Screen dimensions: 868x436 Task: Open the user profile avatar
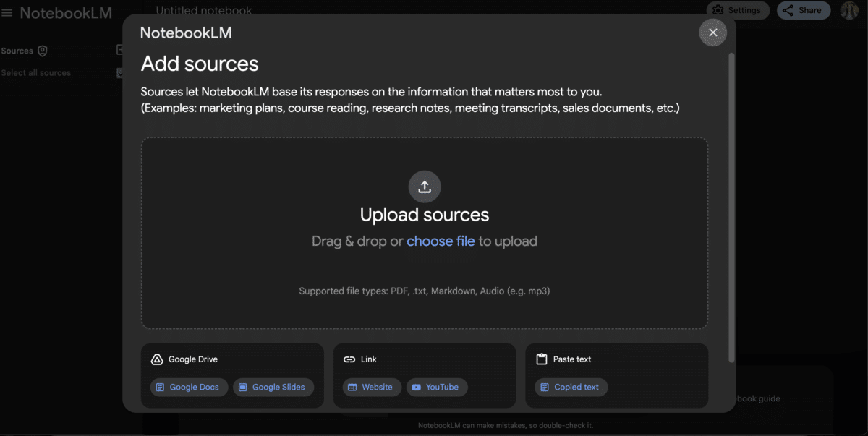coord(849,10)
